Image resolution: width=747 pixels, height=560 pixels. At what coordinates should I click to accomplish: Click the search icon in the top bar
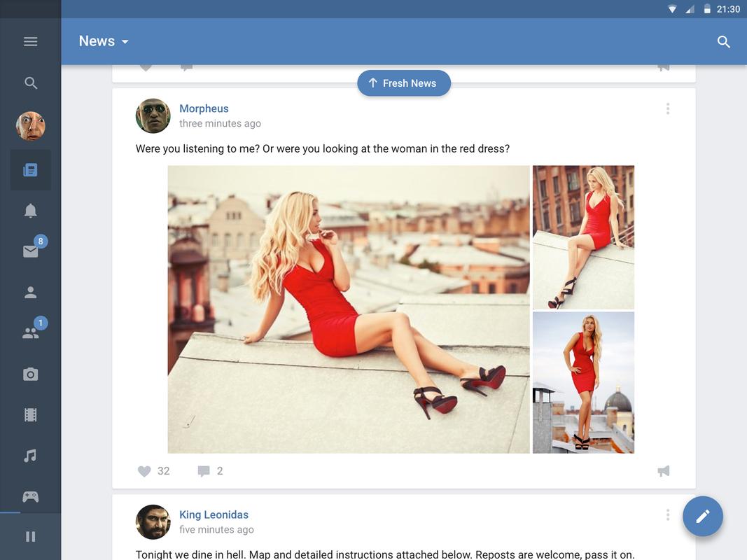723,41
